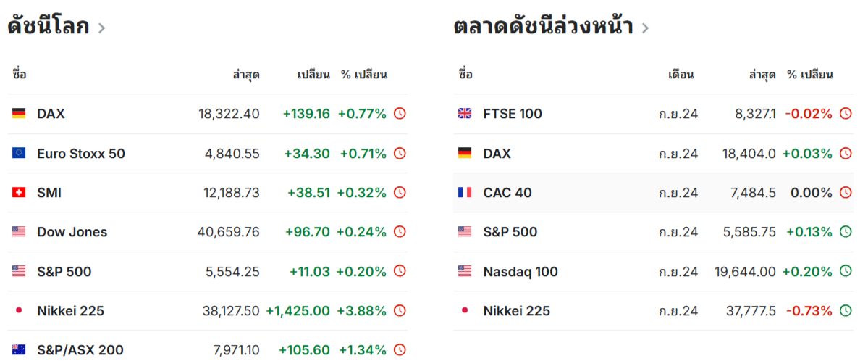
Task: Click the Germany flag icon beside DAX in World Indices
Action: coord(19,114)
